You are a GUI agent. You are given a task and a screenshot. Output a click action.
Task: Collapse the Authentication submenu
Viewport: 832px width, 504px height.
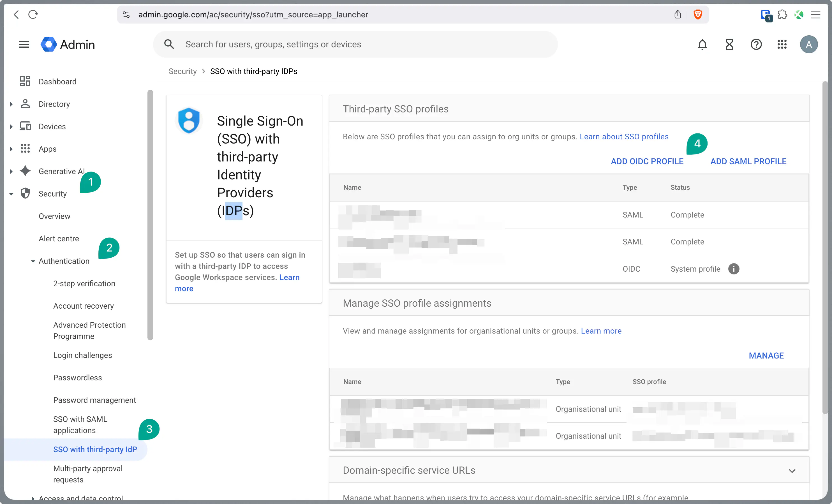click(33, 261)
